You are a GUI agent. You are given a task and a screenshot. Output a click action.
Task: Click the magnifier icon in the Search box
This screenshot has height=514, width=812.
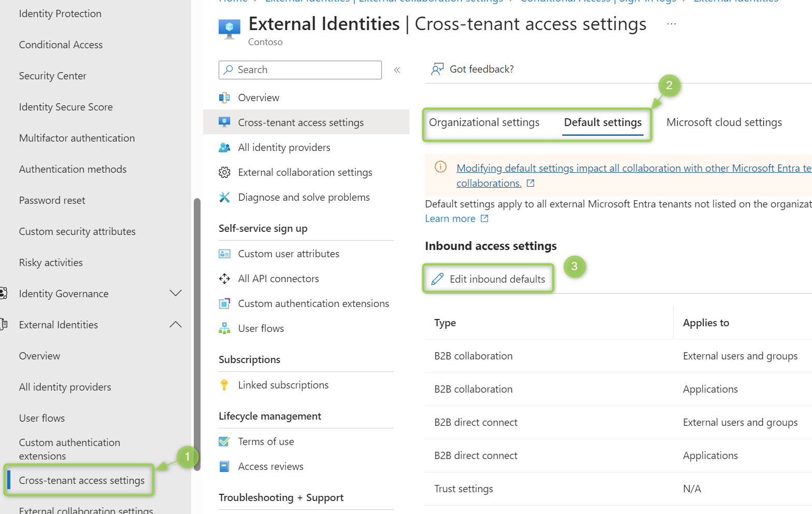(x=228, y=70)
